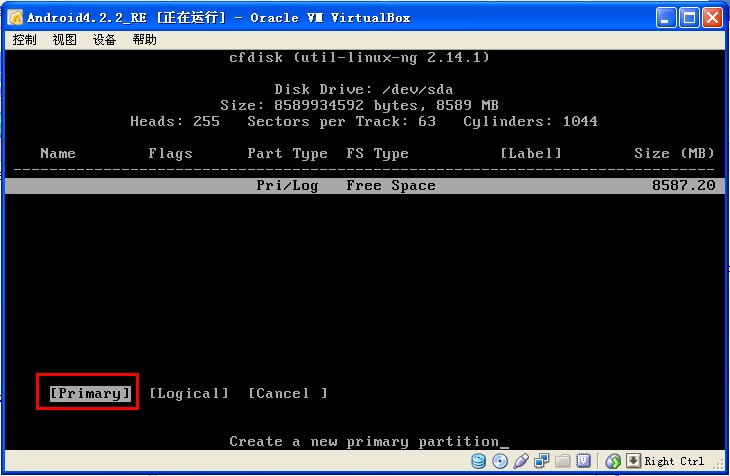Click the mouse integration globe icon

coord(613,461)
